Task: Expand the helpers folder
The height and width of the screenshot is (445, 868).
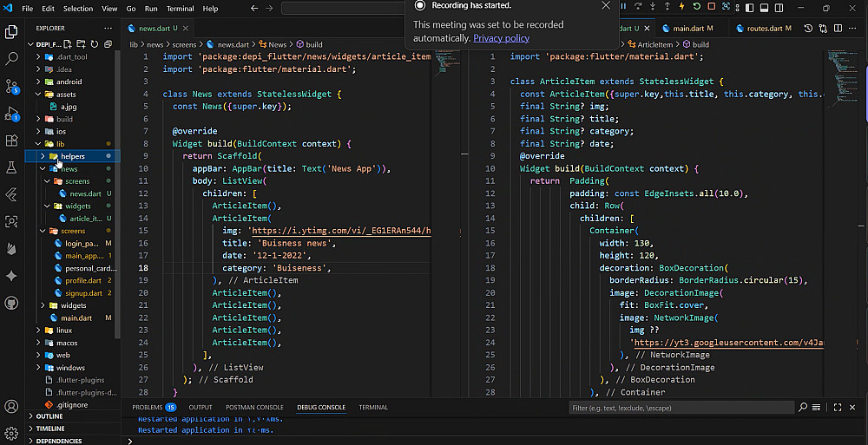Action: coord(73,156)
